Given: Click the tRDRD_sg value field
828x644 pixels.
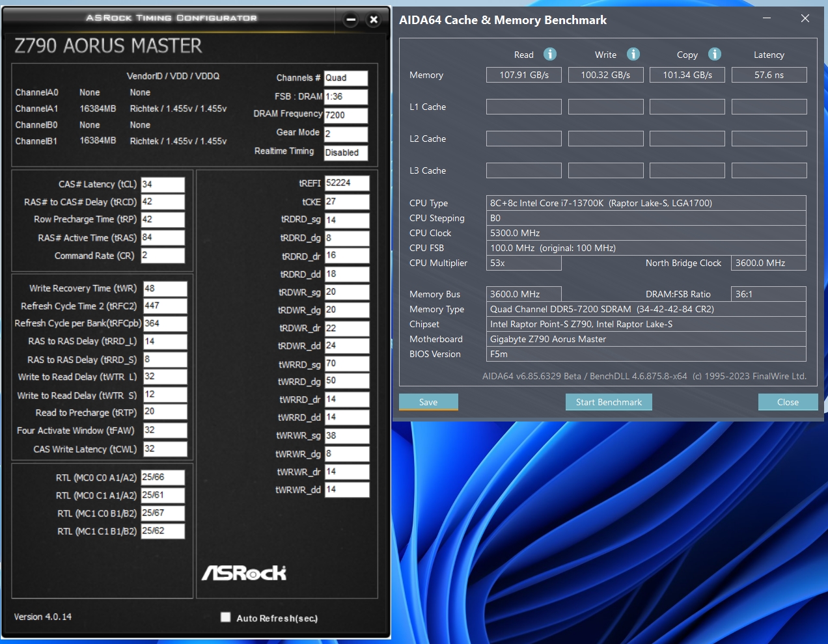Looking at the screenshot, I should tap(347, 220).
